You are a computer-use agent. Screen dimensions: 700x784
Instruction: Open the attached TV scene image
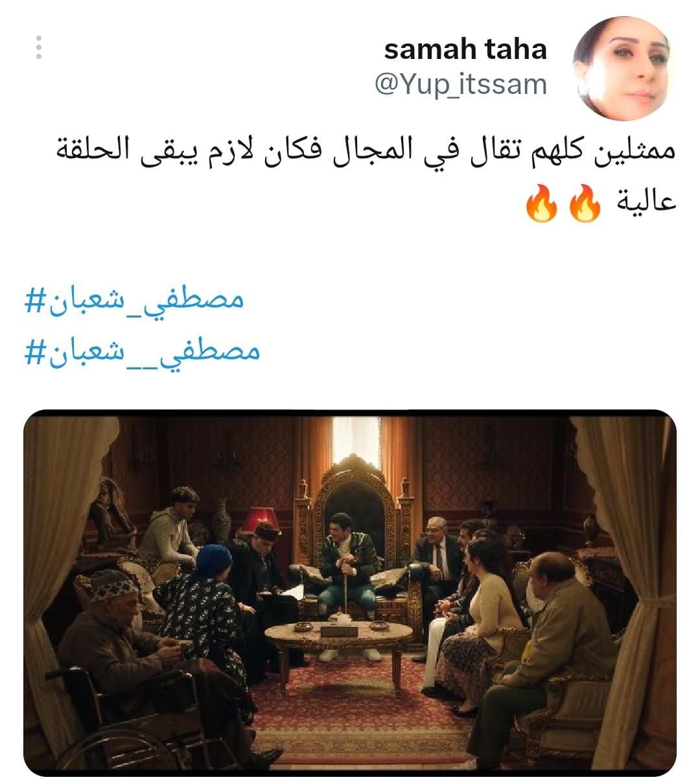350,593
